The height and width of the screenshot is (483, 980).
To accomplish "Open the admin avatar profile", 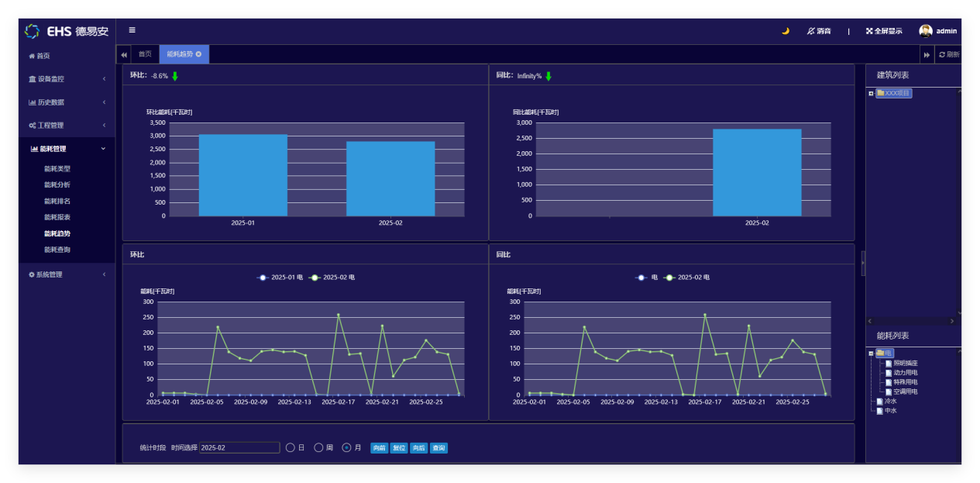I will click(x=926, y=31).
